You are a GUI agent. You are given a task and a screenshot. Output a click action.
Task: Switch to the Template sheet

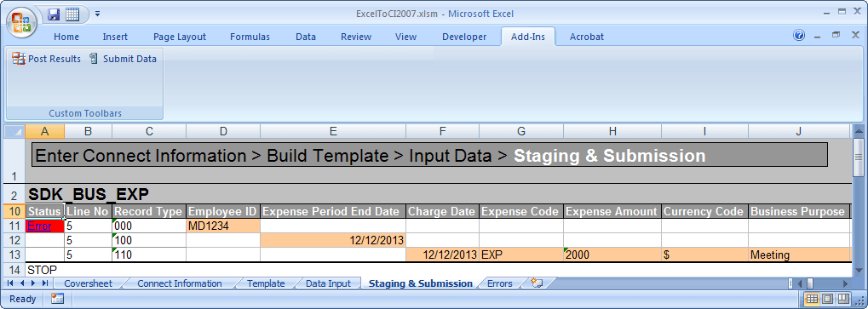(266, 283)
